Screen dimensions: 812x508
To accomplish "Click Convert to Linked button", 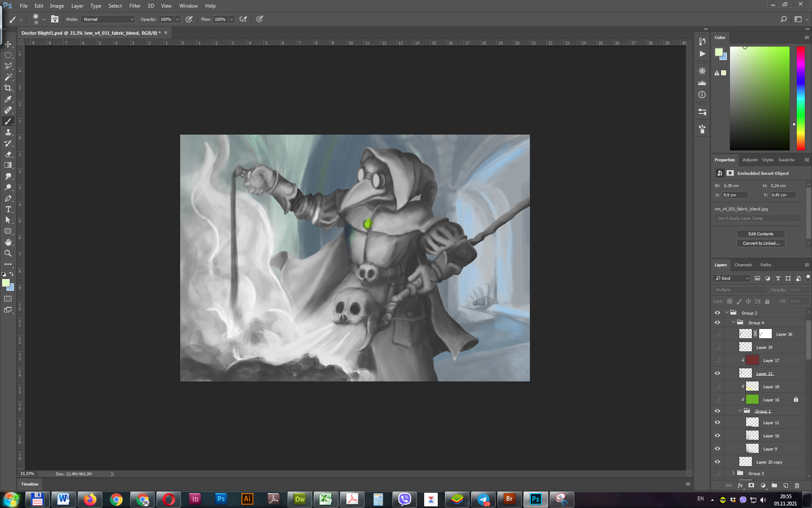I will tap(761, 243).
